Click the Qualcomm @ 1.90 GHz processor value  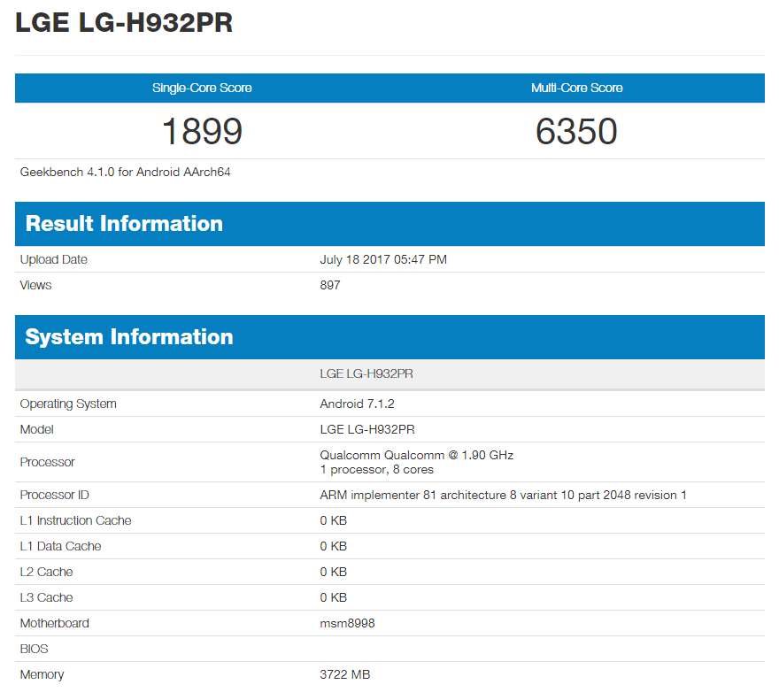click(x=416, y=455)
